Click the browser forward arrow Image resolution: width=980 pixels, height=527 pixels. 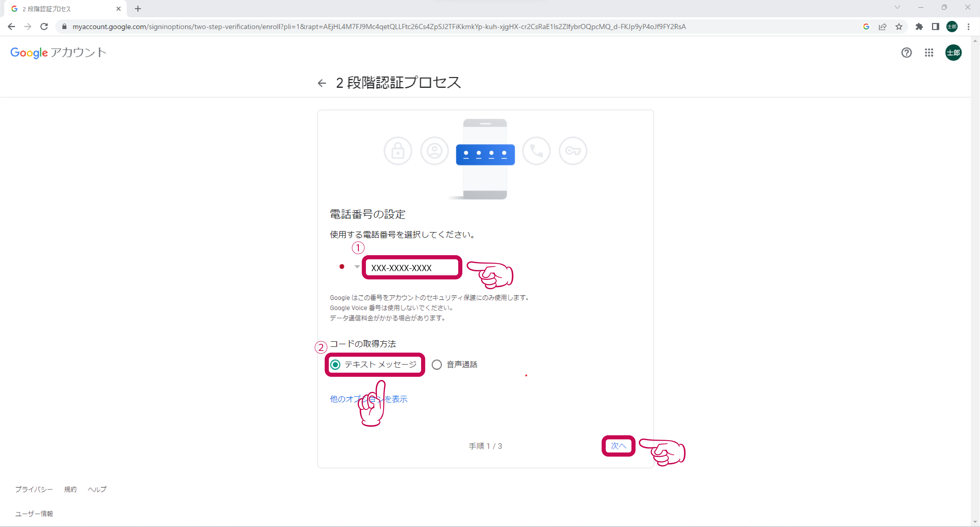click(28, 27)
